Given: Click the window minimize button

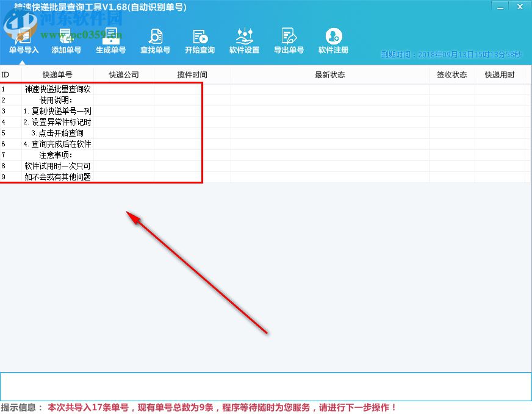Looking at the screenshot, I should pos(500,7).
